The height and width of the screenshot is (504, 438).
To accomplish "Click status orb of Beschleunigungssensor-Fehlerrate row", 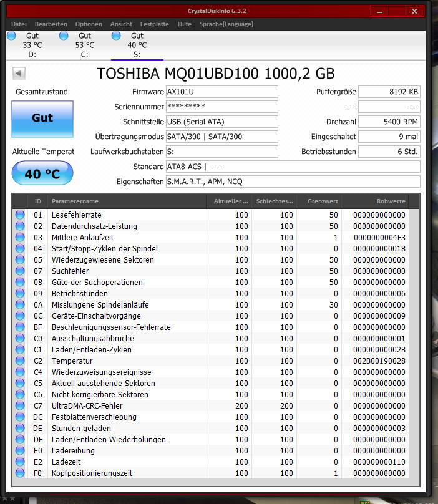I will click(20, 327).
